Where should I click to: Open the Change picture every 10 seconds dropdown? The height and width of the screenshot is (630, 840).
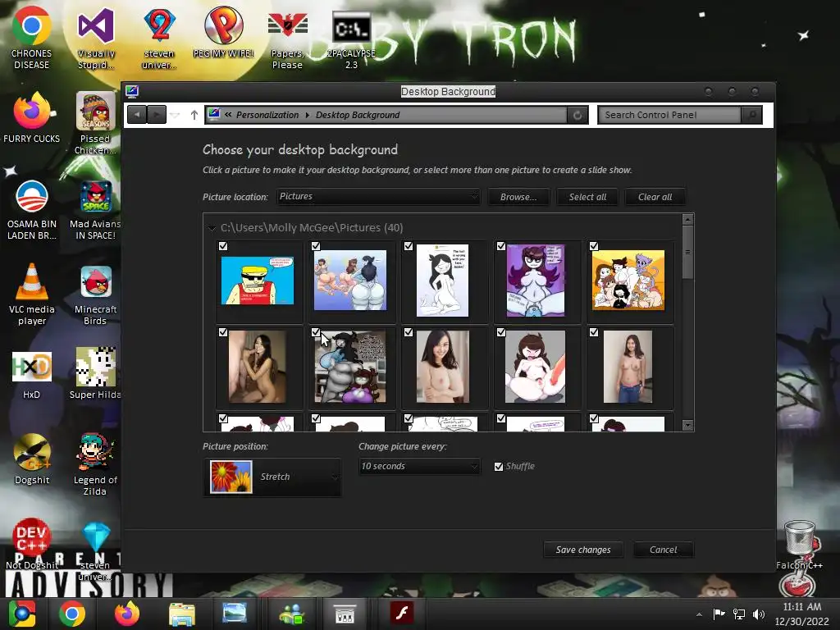click(x=419, y=466)
